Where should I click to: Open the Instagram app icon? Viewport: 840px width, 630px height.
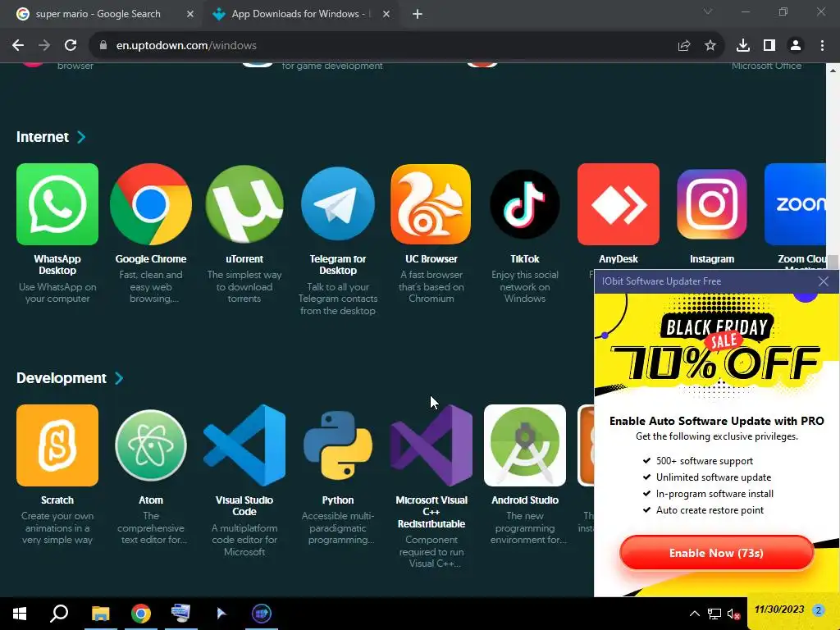[x=711, y=204]
